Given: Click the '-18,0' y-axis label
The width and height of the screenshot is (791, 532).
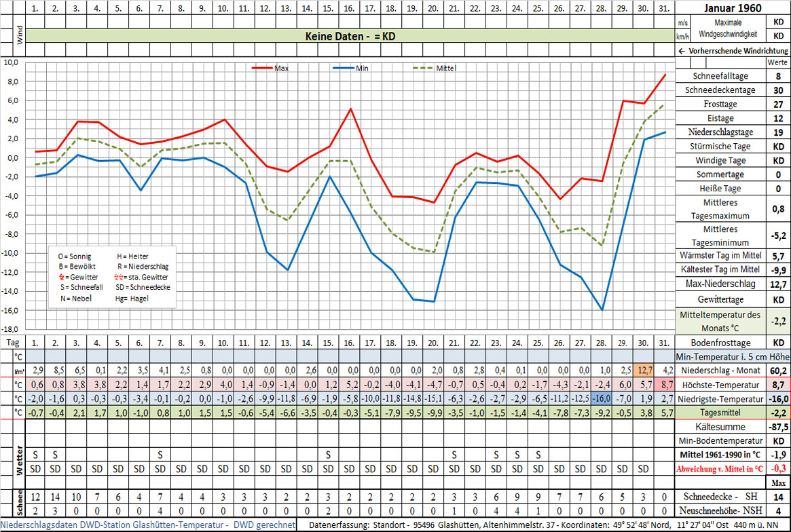Looking at the screenshot, I should (10, 329).
